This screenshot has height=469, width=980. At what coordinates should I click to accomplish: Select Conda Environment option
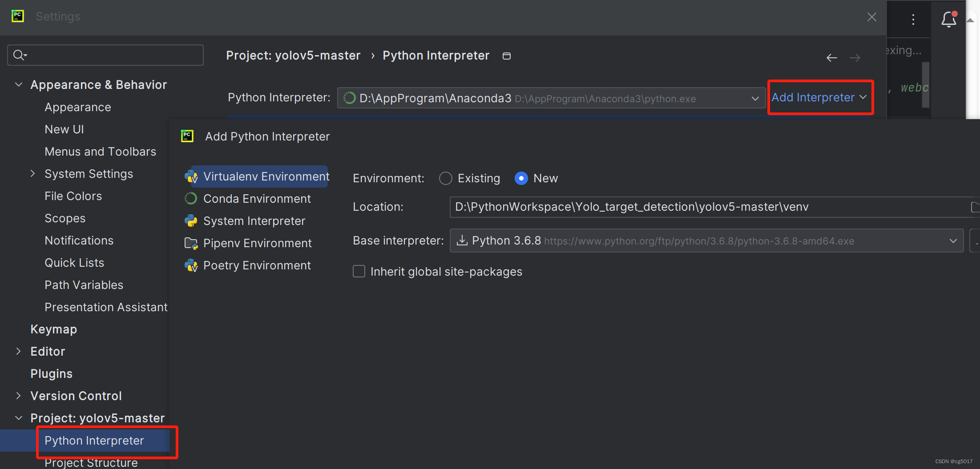coord(256,199)
